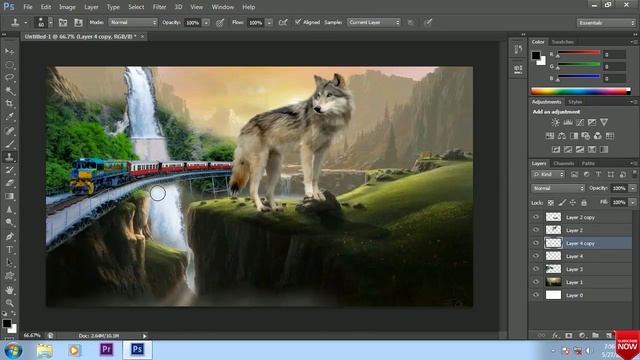Switch to the Styles tab

coord(575,102)
